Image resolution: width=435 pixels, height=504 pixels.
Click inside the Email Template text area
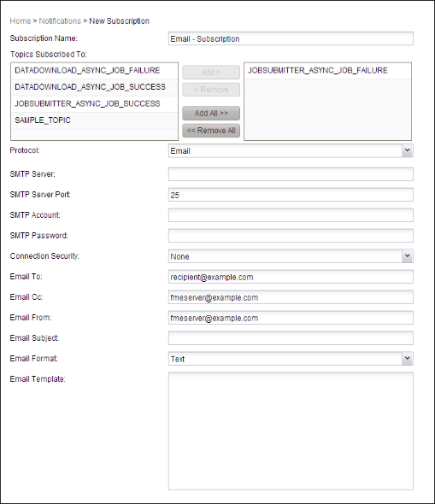(x=291, y=431)
